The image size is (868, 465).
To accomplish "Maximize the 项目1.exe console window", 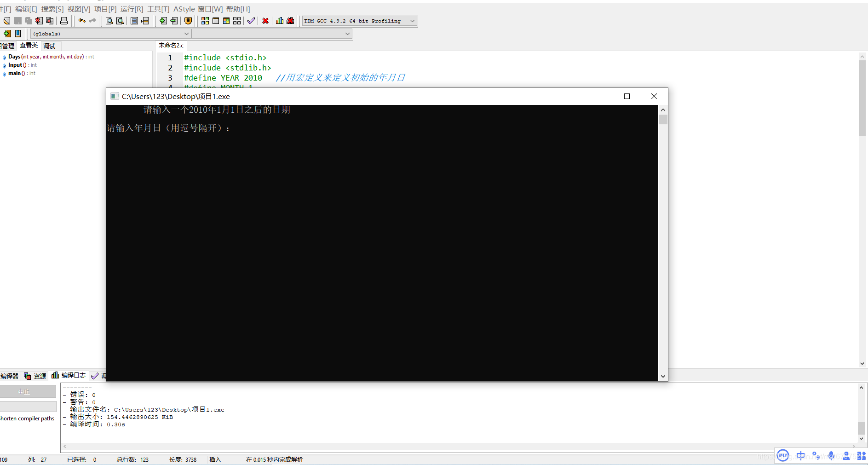I will click(x=627, y=96).
